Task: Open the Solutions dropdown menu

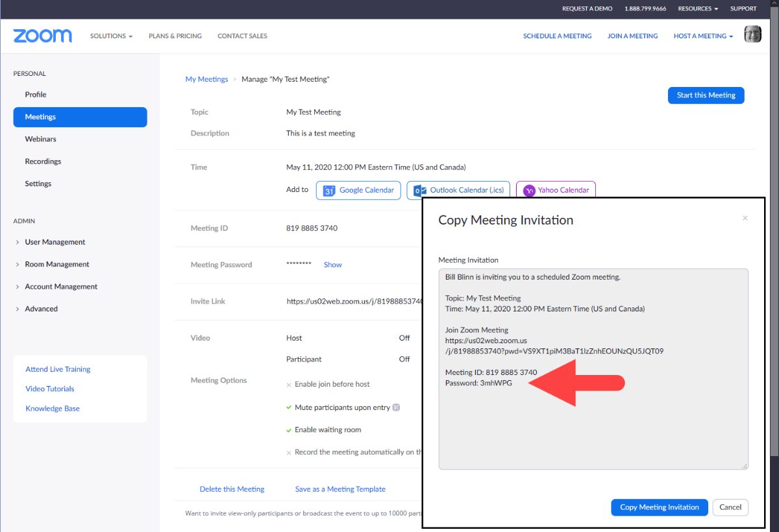Action: point(111,36)
